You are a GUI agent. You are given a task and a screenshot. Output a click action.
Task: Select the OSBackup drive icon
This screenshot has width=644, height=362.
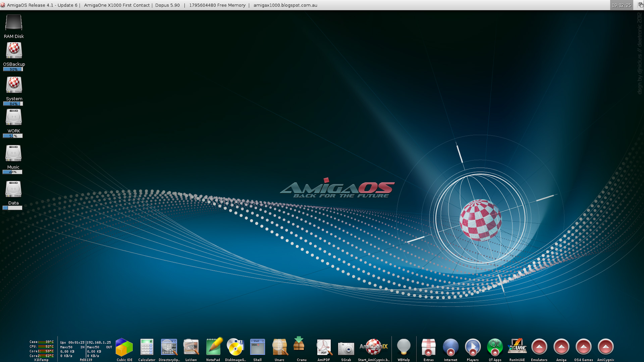coord(14,51)
